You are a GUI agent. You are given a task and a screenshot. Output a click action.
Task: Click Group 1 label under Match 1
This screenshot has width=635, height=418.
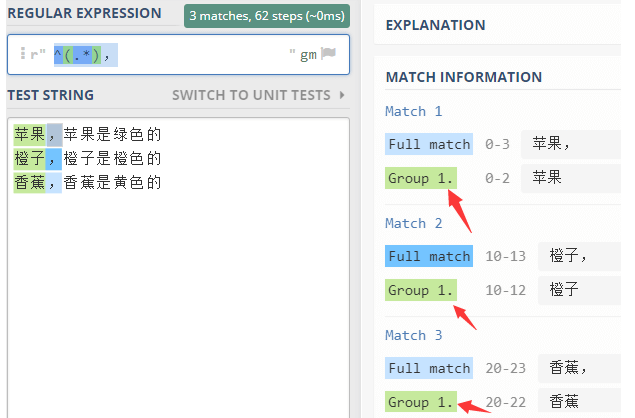point(420,178)
